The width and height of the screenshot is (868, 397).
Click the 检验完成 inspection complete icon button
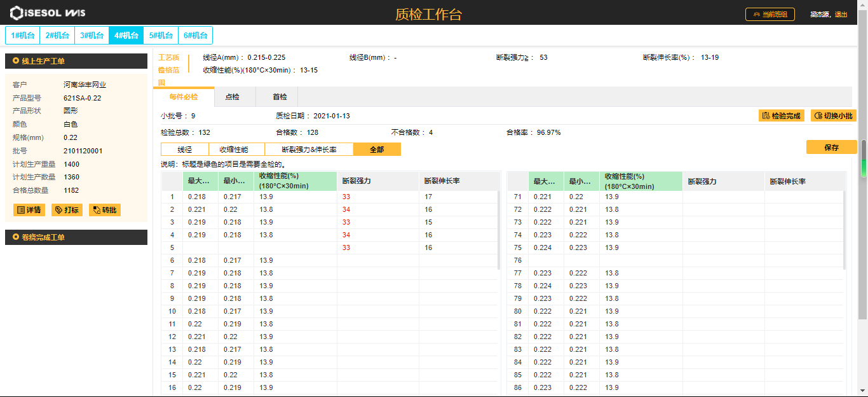[781, 116]
